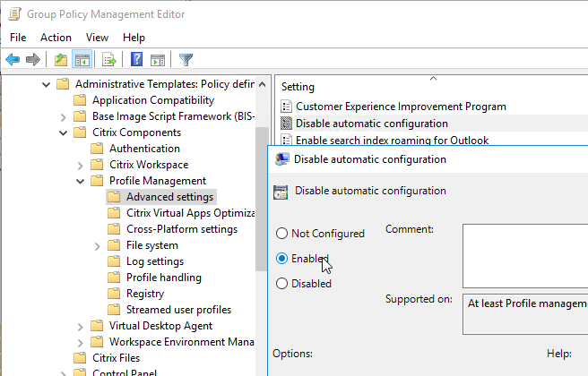Select the Disabled radio button
This screenshot has height=376, width=588.
281,284
